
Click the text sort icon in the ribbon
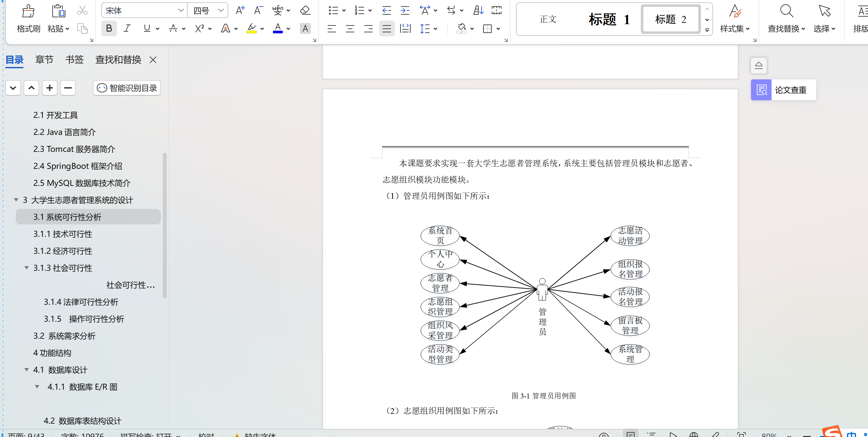(478, 10)
